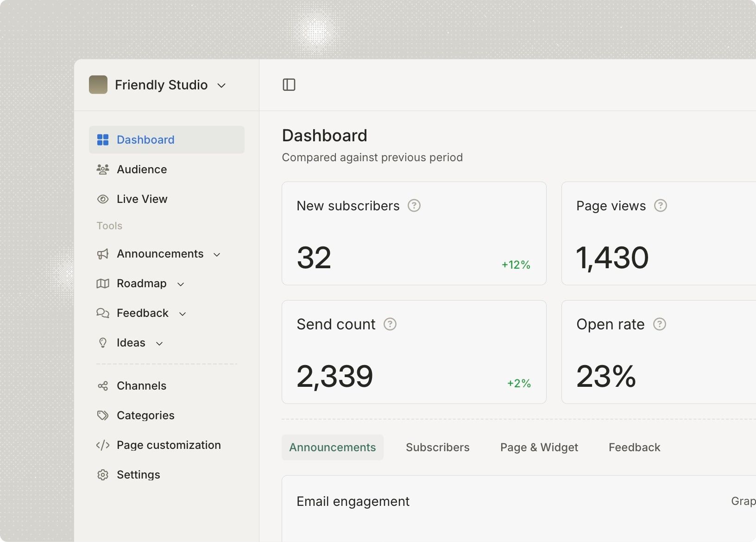Click the Ideas lightbulb icon
This screenshot has height=542, width=756.
[103, 343]
